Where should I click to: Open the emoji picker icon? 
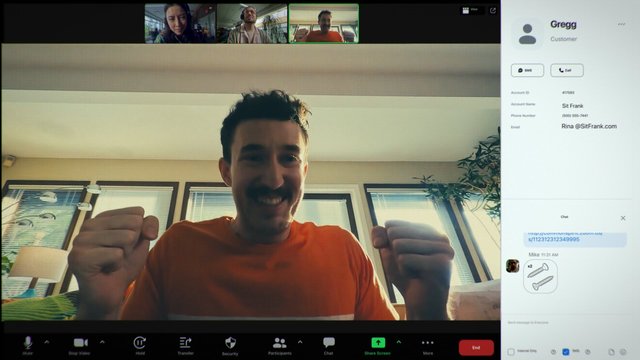(623, 351)
